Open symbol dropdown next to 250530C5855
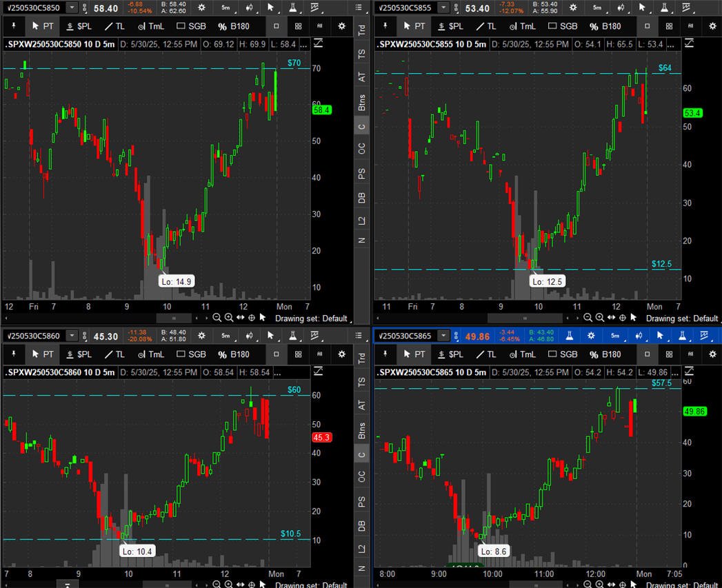The width and height of the screenshot is (722, 588). [x=443, y=8]
